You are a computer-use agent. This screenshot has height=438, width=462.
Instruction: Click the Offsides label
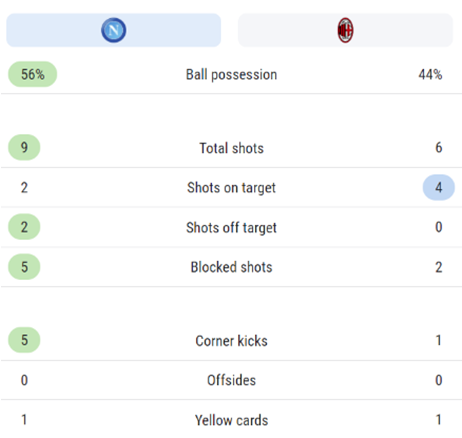[231, 380]
